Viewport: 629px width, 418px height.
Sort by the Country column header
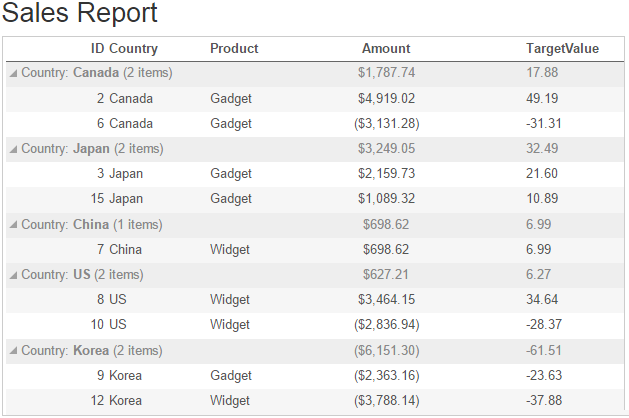(133, 48)
